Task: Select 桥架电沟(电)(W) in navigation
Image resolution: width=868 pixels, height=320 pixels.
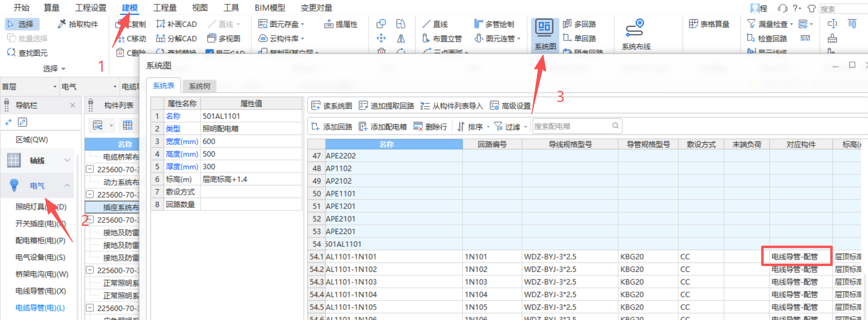Action: [42, 274]
